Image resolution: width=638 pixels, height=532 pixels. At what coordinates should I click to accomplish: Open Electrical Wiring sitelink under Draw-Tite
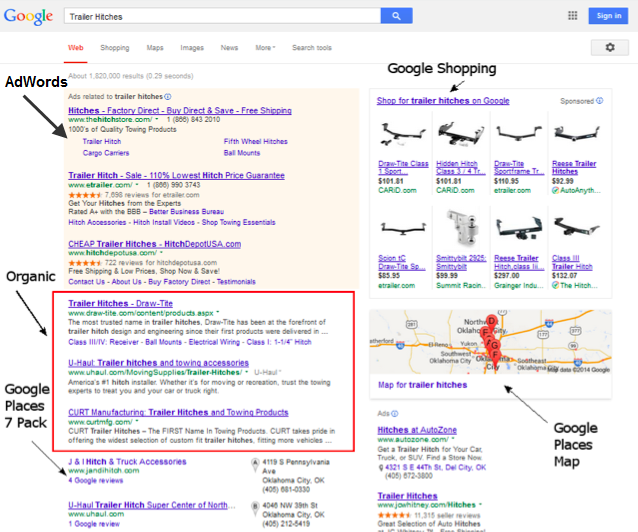214,342
